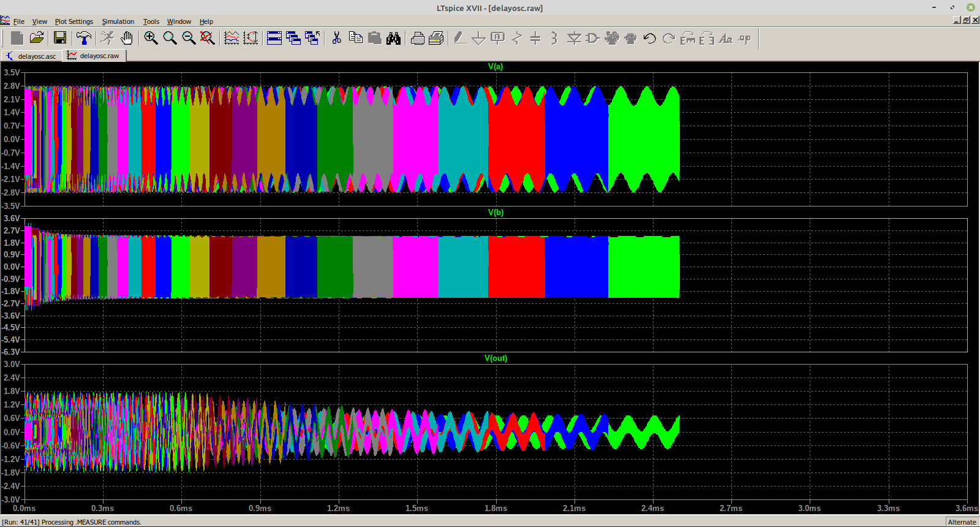Select the SPICE directive .op tool
This screenshot has width=980, height=527.
pyautogui.click(x=745, y=38)
